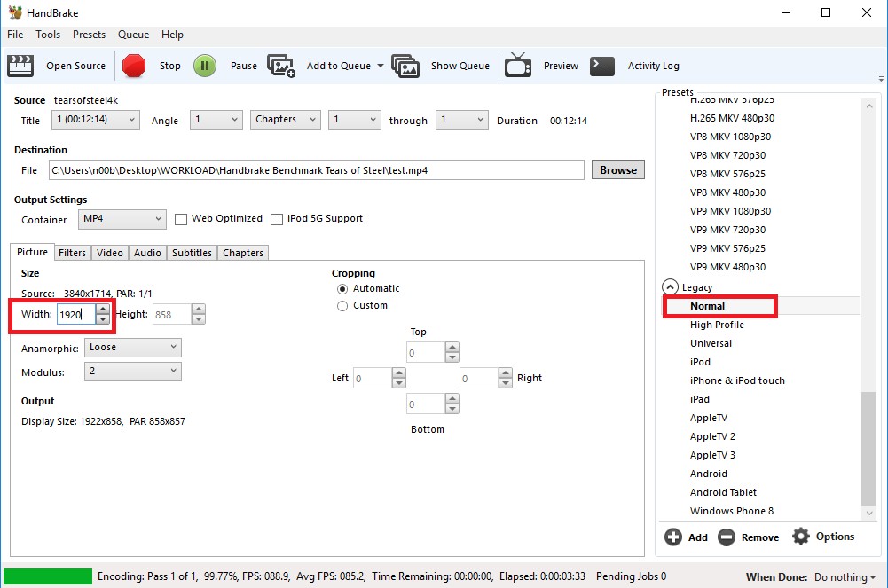The height and width of the screenshot is (588, 888).
Task: Open the Activity Log terminal icon
Action: click(x=602, y=66)
